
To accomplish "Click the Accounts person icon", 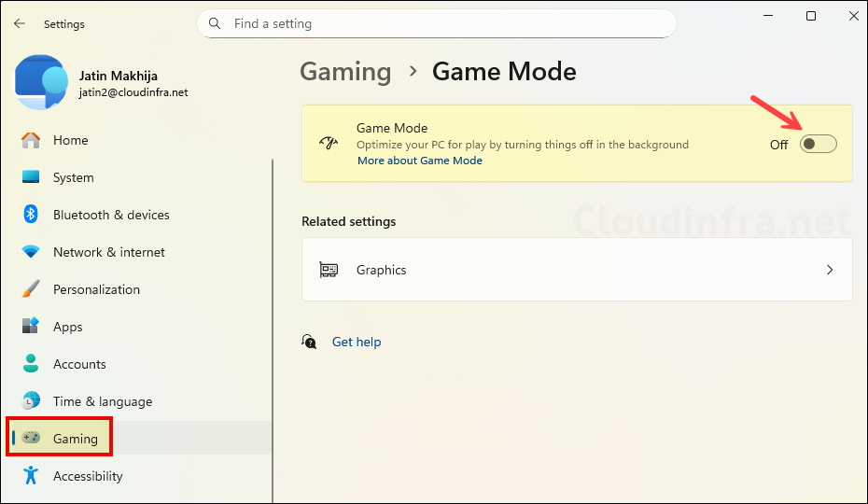I will pyautogui.click(x=31, y=363).
